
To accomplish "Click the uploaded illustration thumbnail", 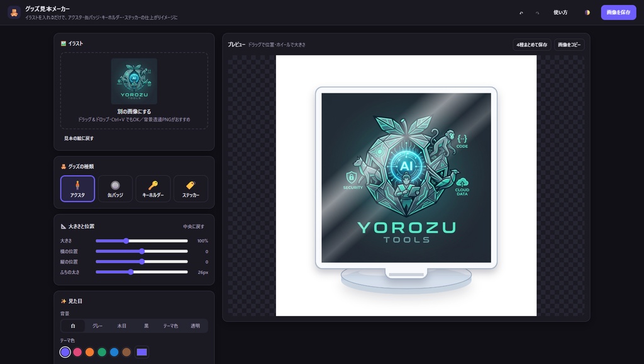I will click(x=134, y=81).
